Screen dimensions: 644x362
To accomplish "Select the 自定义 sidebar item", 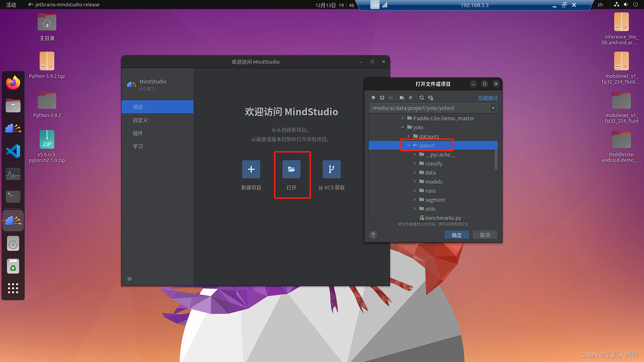I will pos(157,120).
